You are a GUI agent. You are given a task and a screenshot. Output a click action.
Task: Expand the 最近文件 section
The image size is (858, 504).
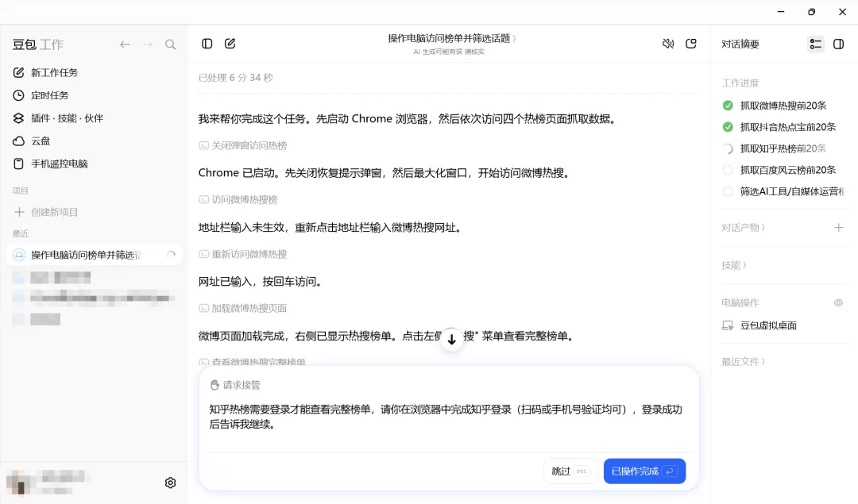pos(743,361)
